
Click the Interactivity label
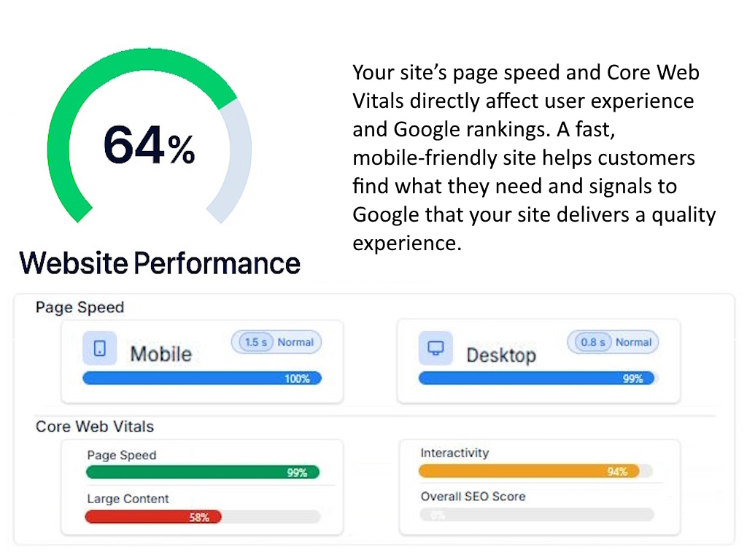tap(454, 453)
